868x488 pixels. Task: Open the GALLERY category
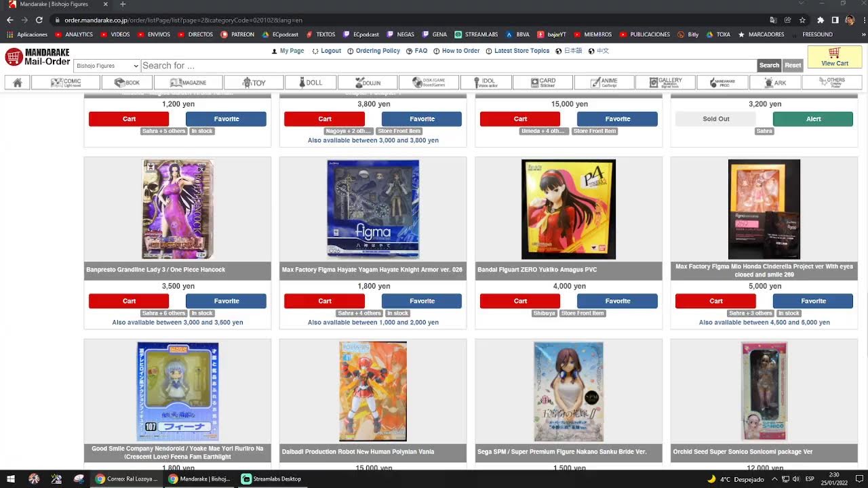(665, 83)
